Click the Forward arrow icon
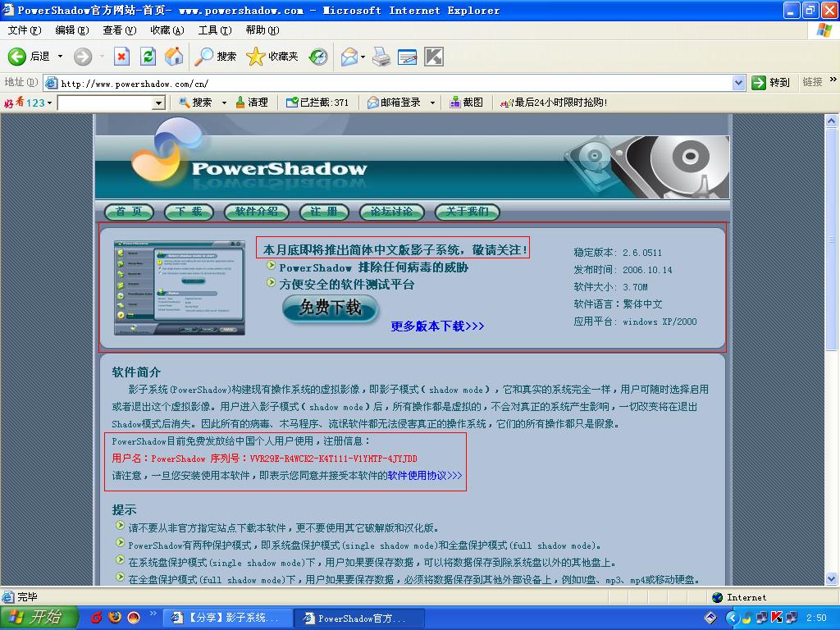The height and width of the screenshot is (630, 840). click(83, 57)
